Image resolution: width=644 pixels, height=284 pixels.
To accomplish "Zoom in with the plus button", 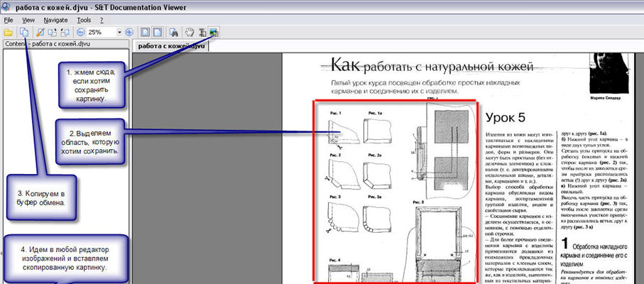I will (129, 32).
